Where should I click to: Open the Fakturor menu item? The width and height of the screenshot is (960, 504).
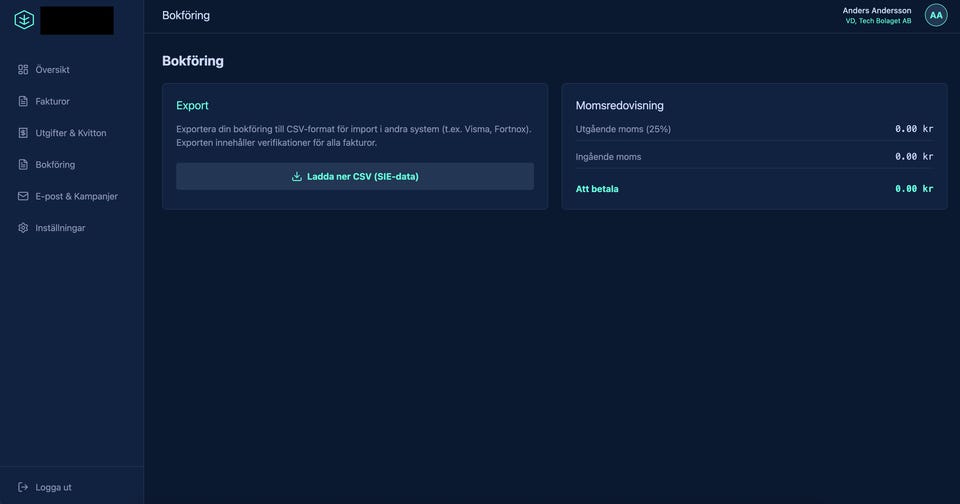(x=52, y=101)
